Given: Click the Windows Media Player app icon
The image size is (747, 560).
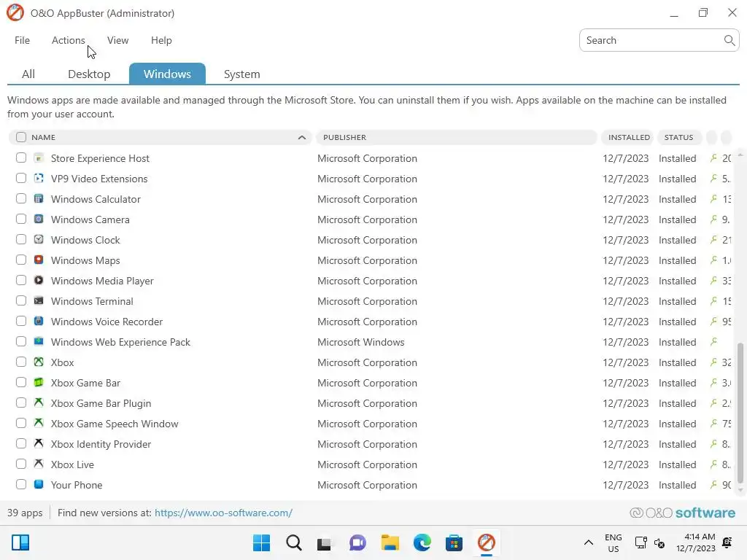Looking at the screenshot, I should pyautogui.click(x=39, y=281).
